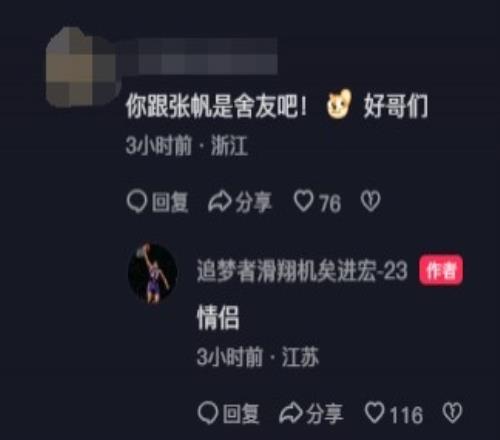Click the reply bubble icon under the first comment
Screen dimensions: 500x440
pos(137,202)
